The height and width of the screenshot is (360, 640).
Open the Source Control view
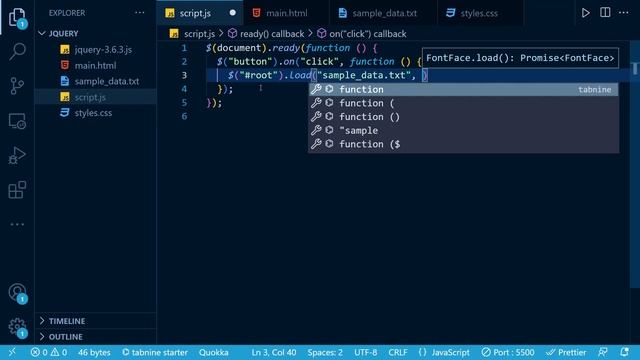pos(17,86)
